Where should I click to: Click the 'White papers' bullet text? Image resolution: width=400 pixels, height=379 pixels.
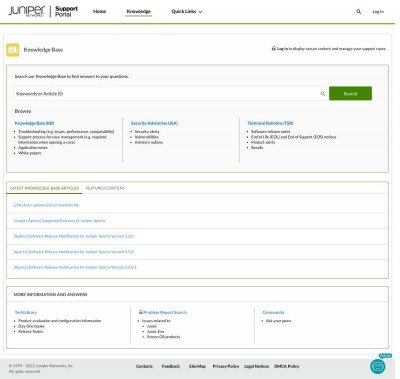pyautogui.click(x=30, y=153)
